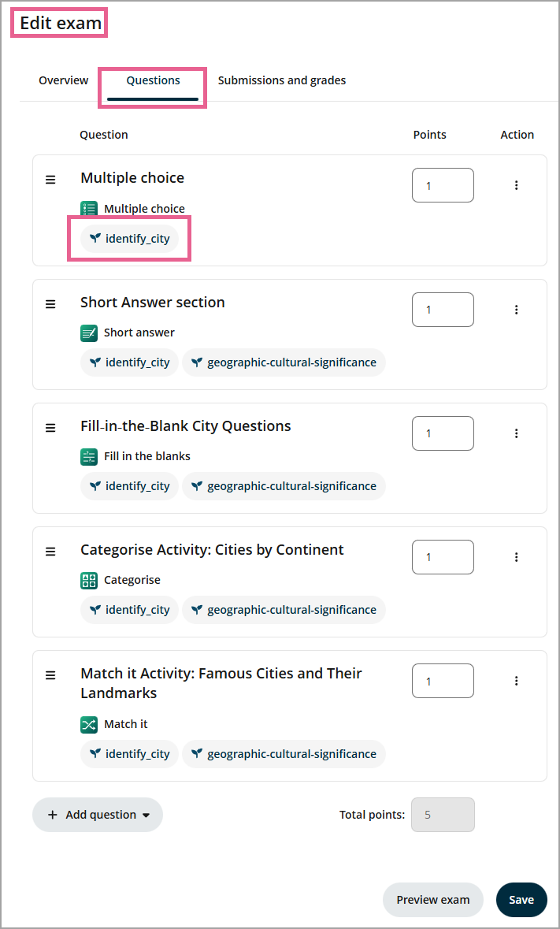Open action menu for Short Answer section

[517, 310]
